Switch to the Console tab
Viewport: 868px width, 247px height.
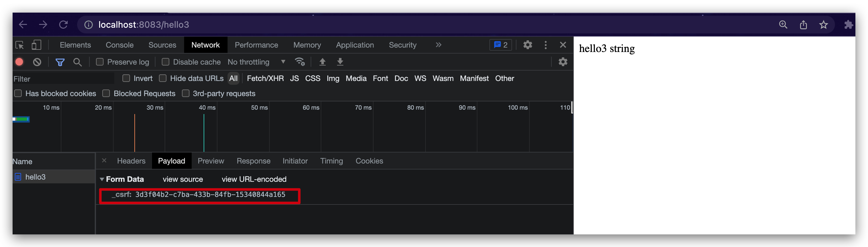[x=119, y=45]
